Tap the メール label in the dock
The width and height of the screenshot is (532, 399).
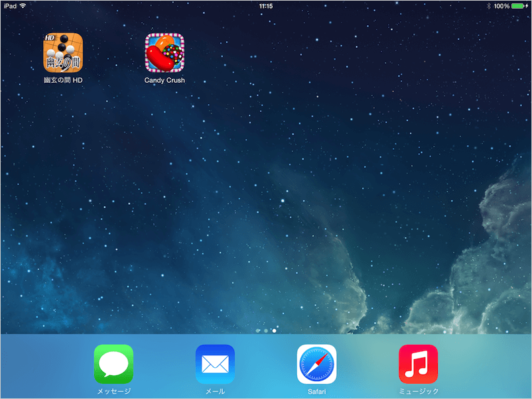pos(215,392)
